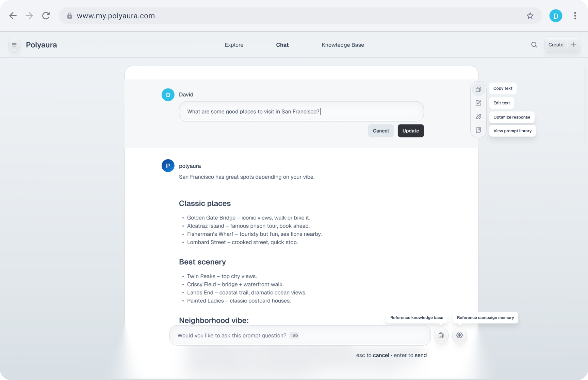The width and height of the screenshot is (588, 380).
Task: Click David's avatar in the chat
Action: click(168, 95)
